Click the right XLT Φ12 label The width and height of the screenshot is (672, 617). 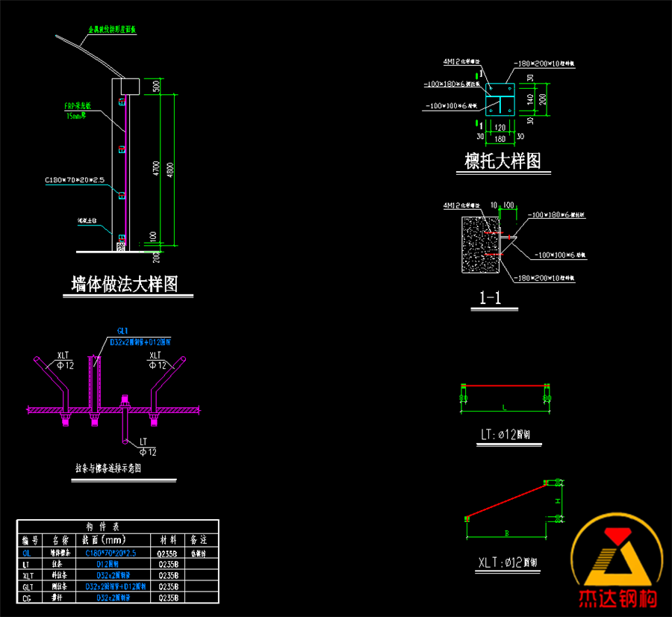(157, 361)
